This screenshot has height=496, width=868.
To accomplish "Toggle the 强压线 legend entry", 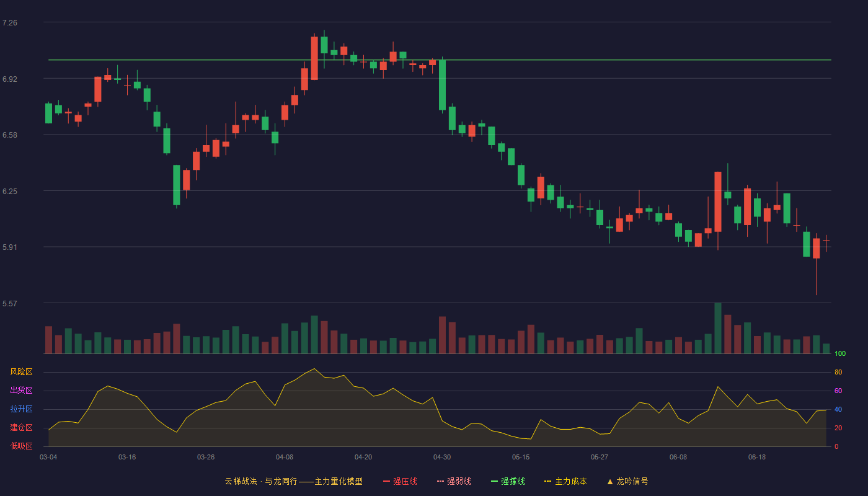I will (x=400, y=481).
